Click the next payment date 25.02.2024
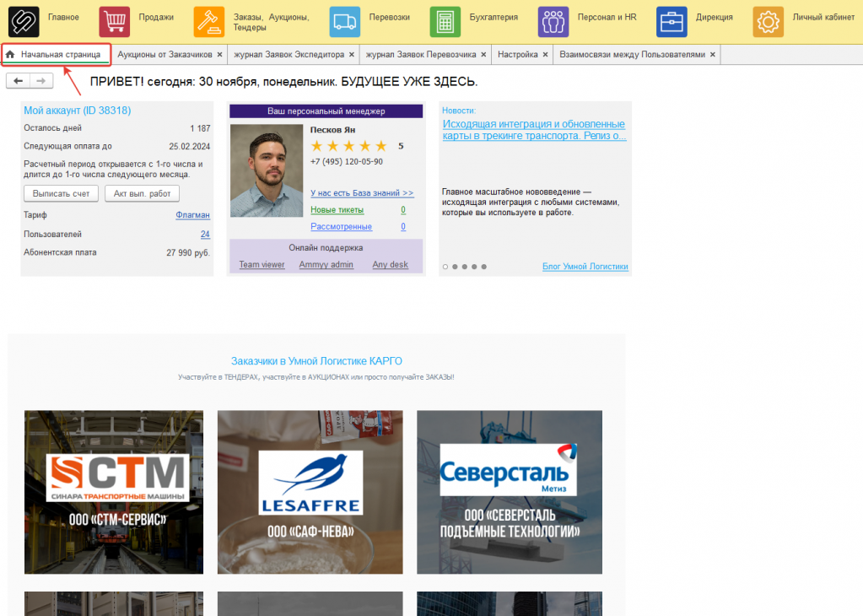The image size is (863, 616). [189, 147]
